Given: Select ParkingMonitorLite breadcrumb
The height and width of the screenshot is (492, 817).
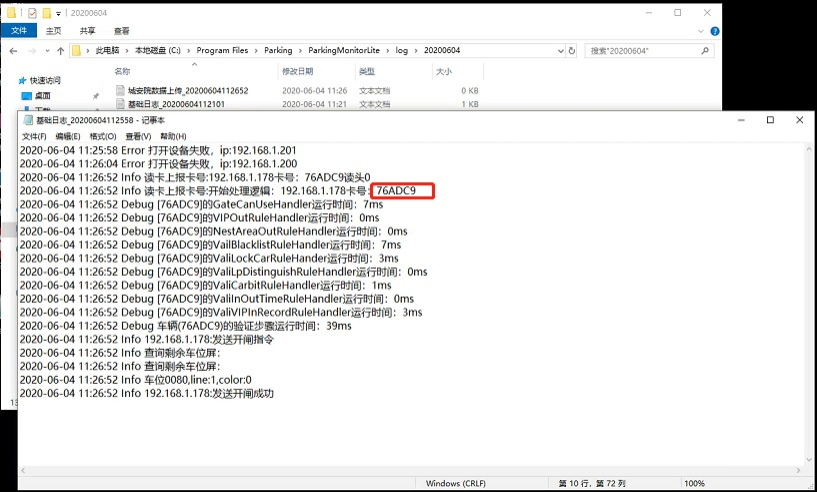Looking at the screenshot, I should click(x=344, y=51).
